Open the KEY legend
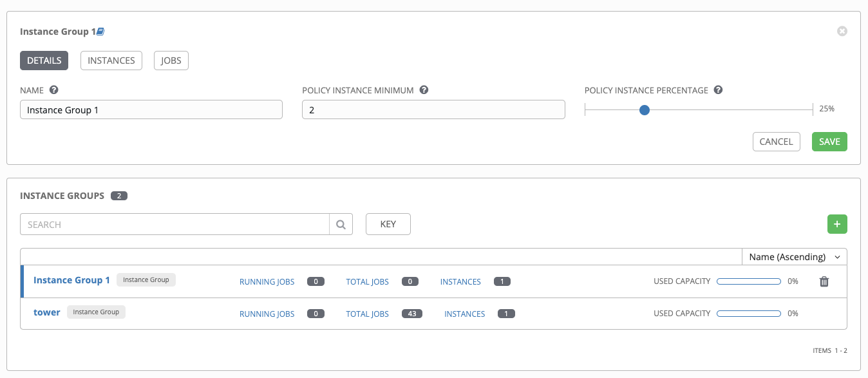 (x=388, y=223)
